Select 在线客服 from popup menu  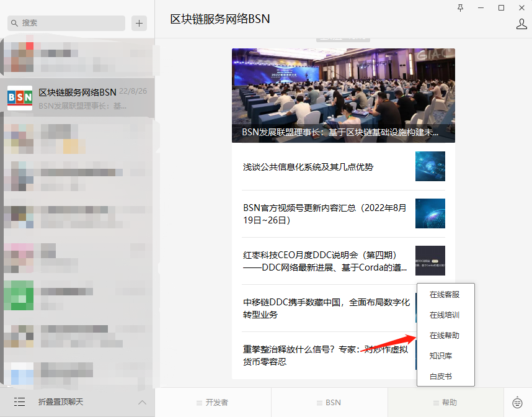[445, 294]
